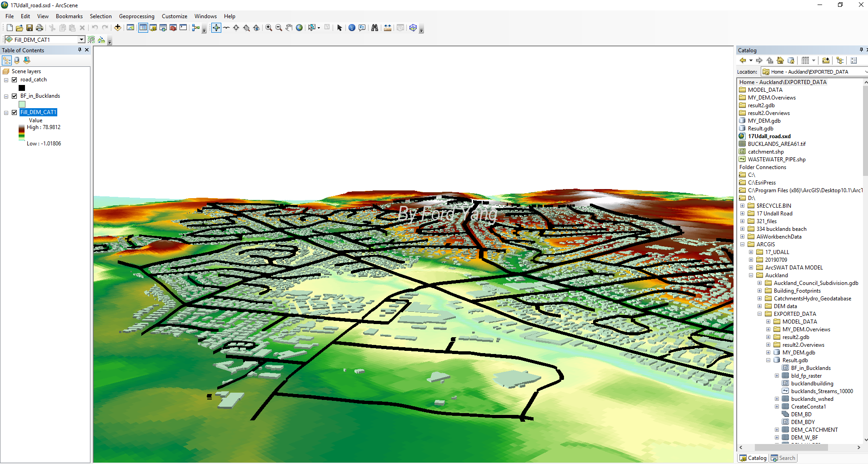Activate the Pan hand tool
868x464 pixels.
289,28
